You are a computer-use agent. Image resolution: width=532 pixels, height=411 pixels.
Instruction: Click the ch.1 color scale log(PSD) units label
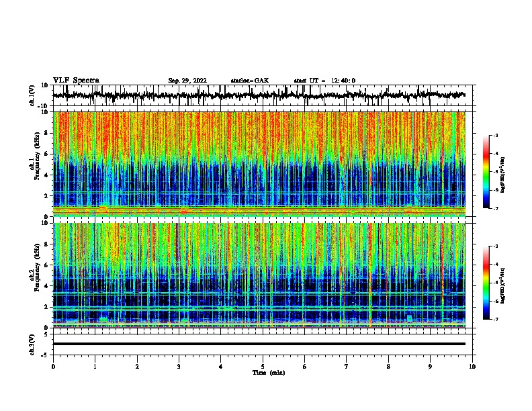pos(503,175)
